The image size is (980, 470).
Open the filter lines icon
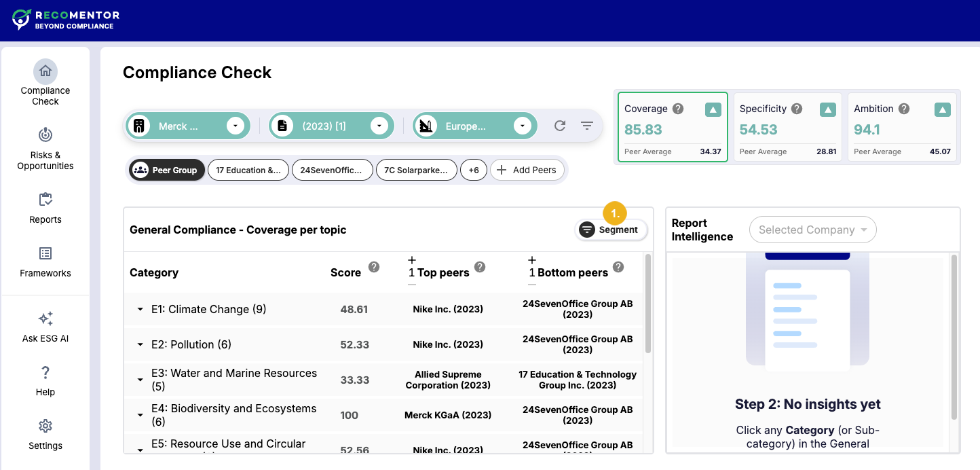(587, 126)
